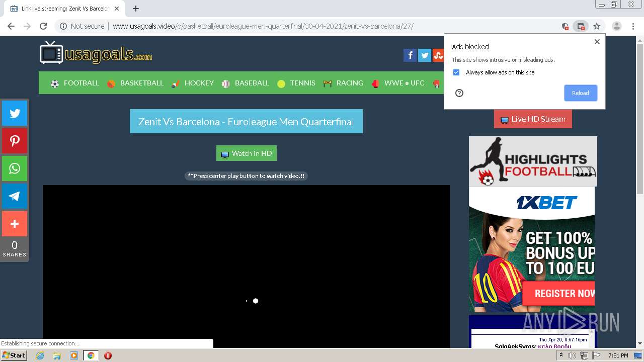644x362 pixels.
Task: Open BASEBALL menu item
Action: click(x=246, y=83)
